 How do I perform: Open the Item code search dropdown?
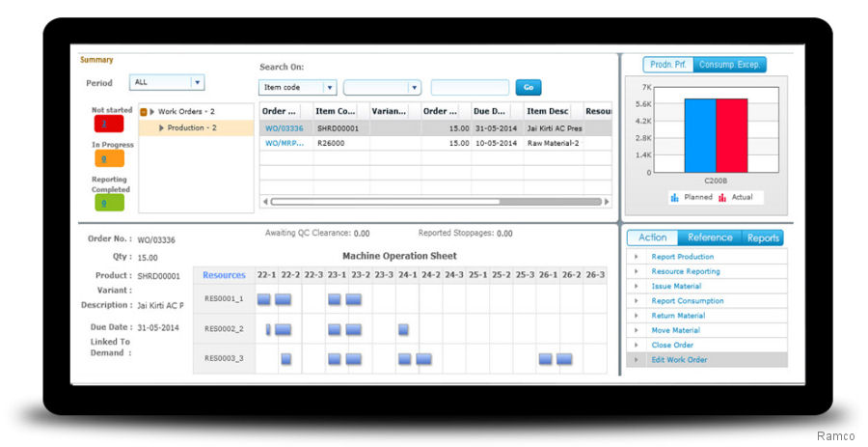[x=329, y=88]
